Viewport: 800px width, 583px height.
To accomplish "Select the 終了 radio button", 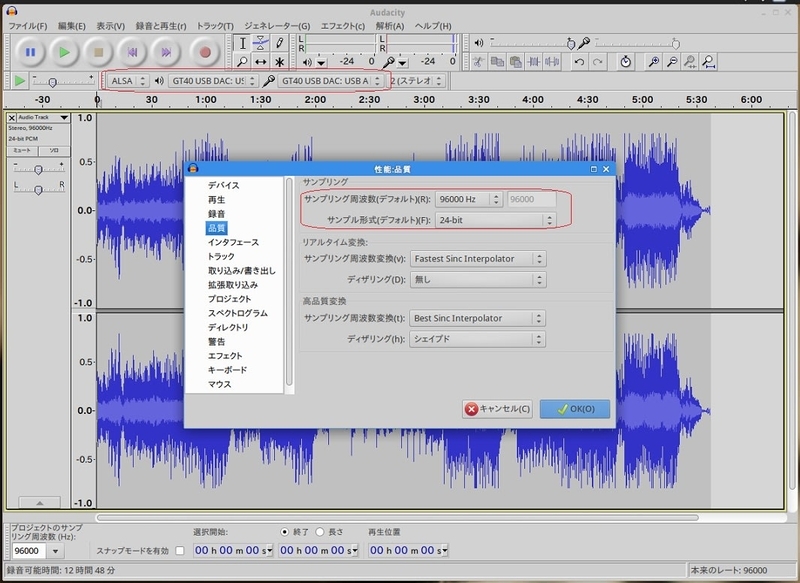I will click(285, 532).
